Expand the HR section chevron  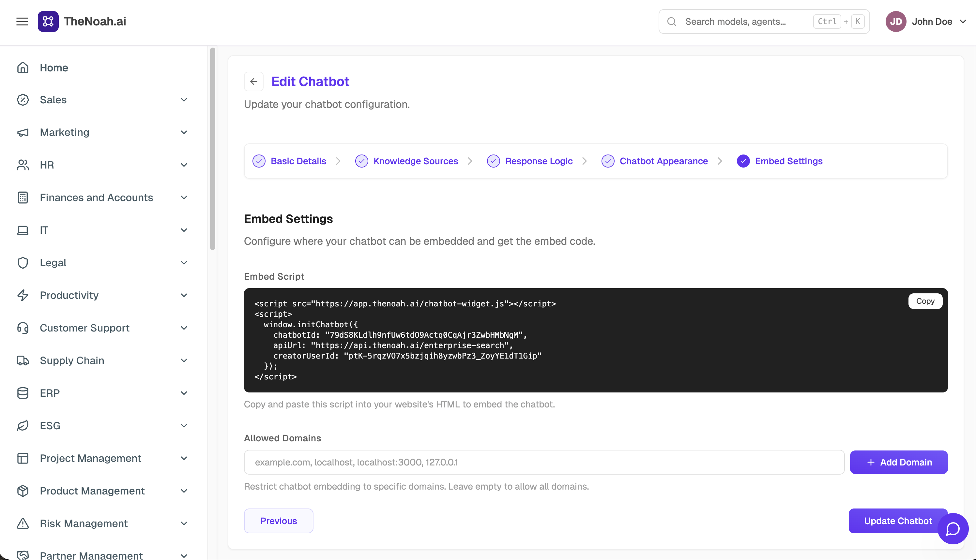click(x=184, y=165)
